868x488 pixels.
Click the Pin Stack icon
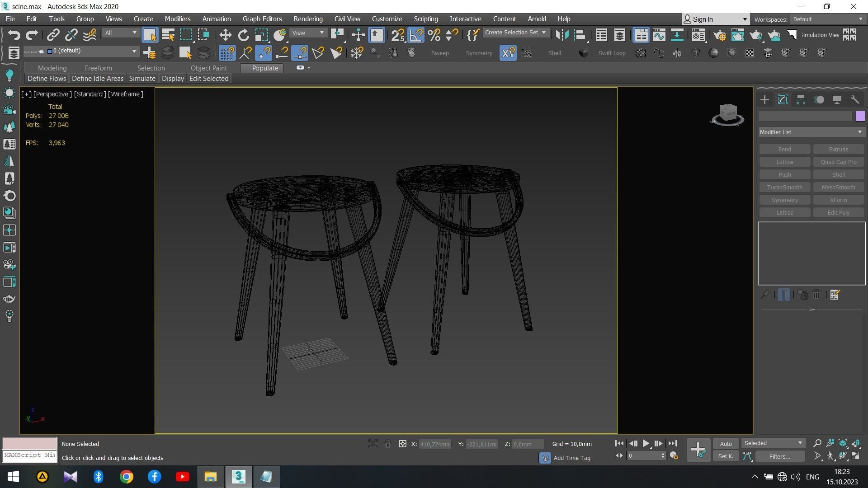(x=765, y=295)
